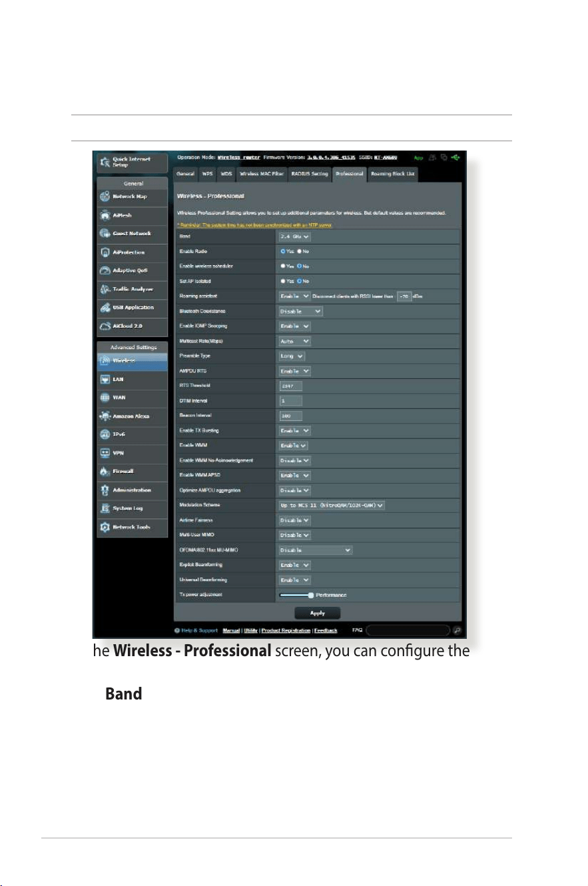The image size is (588, 886).
Task: Select Yes for Set AP Isolated
Action: pos(282,281)
